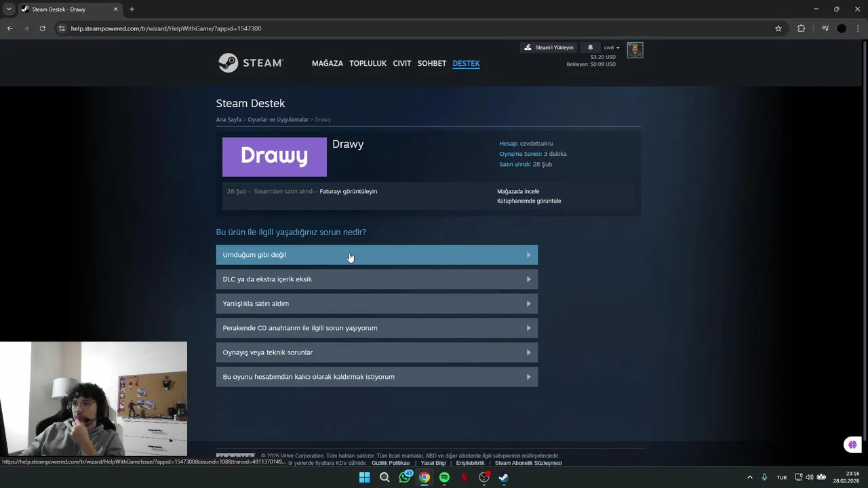Open Steam from the taskbar
The height and width of the screenshot is (488, 868).
504,477
